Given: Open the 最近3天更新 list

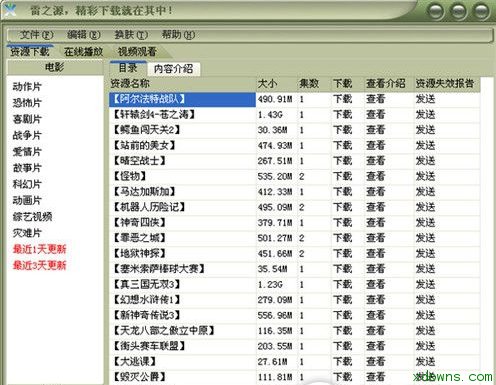Looking at the screenshot, I should click(39, 265).
